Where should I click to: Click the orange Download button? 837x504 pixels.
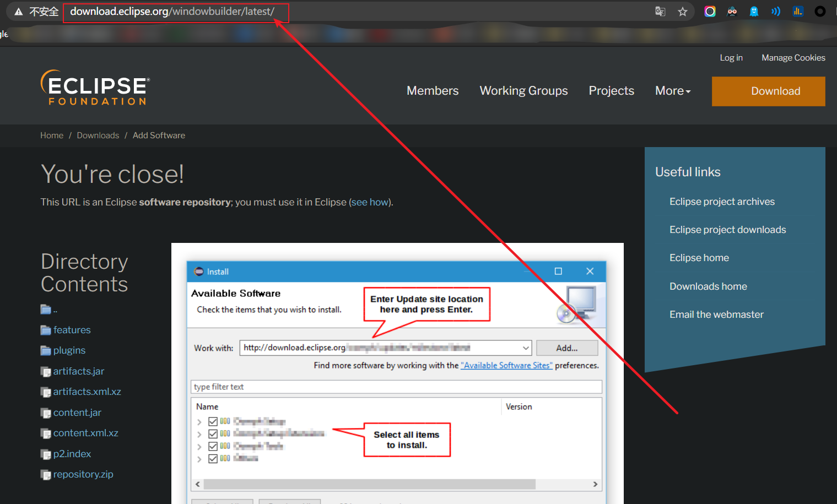click(768, 91)
